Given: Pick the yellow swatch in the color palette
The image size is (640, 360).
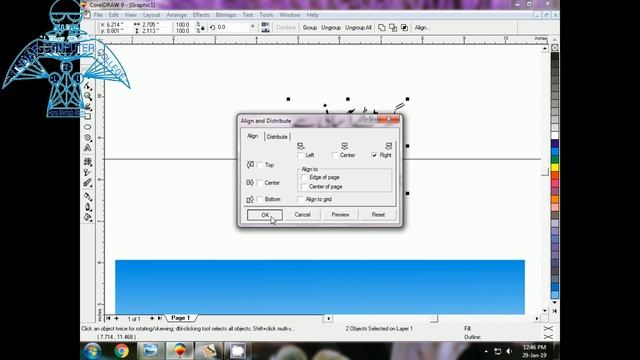Looking at the screenshot, I should pos(555,167).
